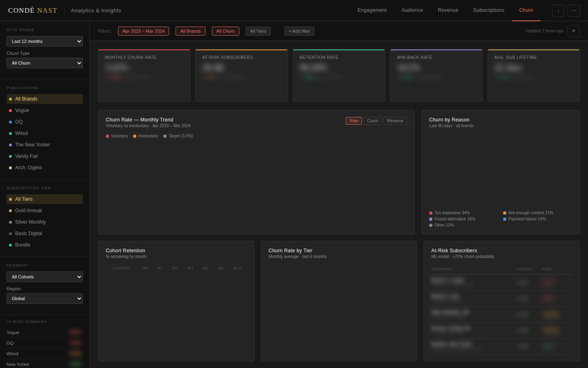
Task: Click the + Add filter button
Action: 299,31
